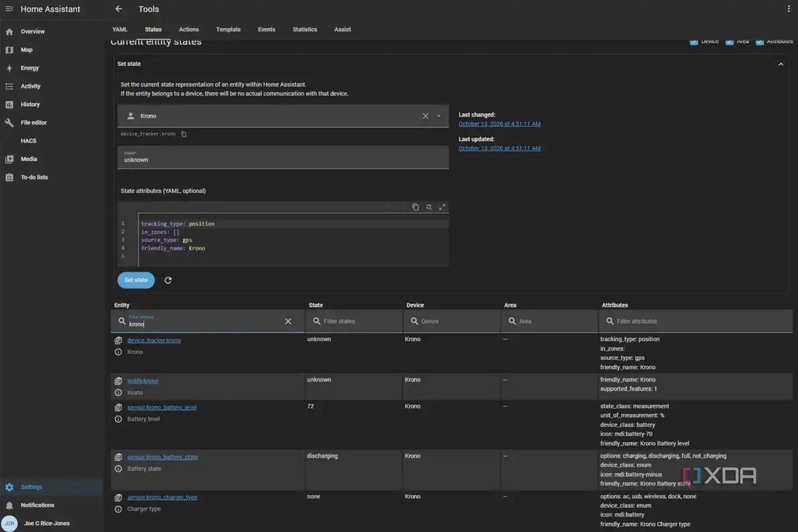Screen dimensions: 798x532
Task: Click the Set state button
Action: coord(136,280)
